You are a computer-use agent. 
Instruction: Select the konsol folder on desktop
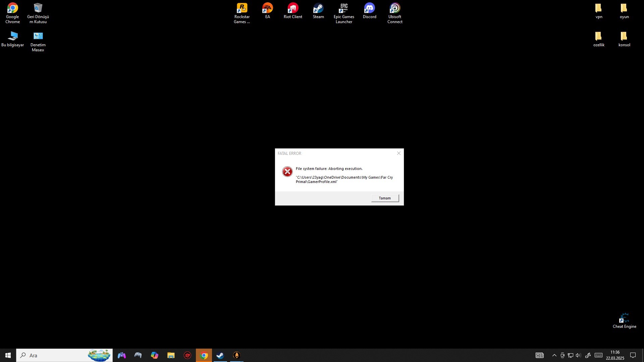point(624,39)
